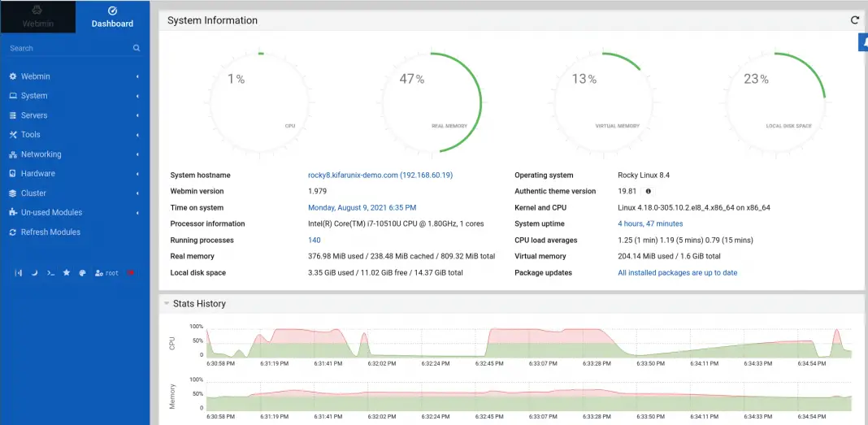Click the CPU load averages values
The width and height of the screenshot is (868, 425).
(685, 241)
